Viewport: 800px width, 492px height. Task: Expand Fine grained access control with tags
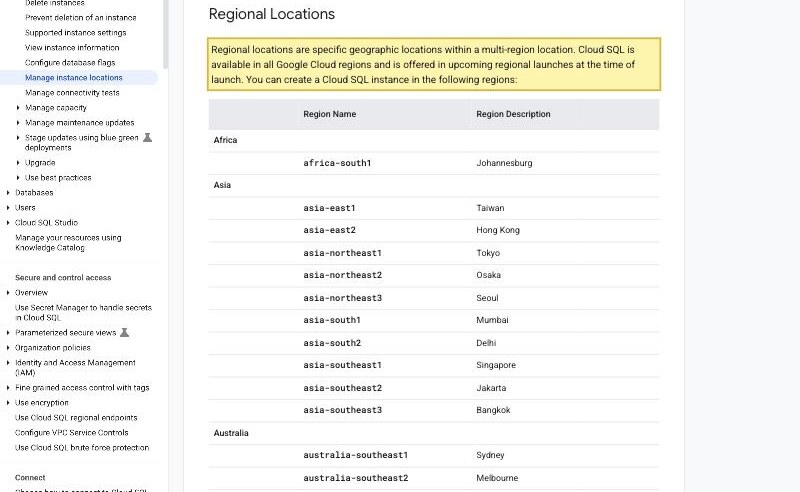[8, 388]
